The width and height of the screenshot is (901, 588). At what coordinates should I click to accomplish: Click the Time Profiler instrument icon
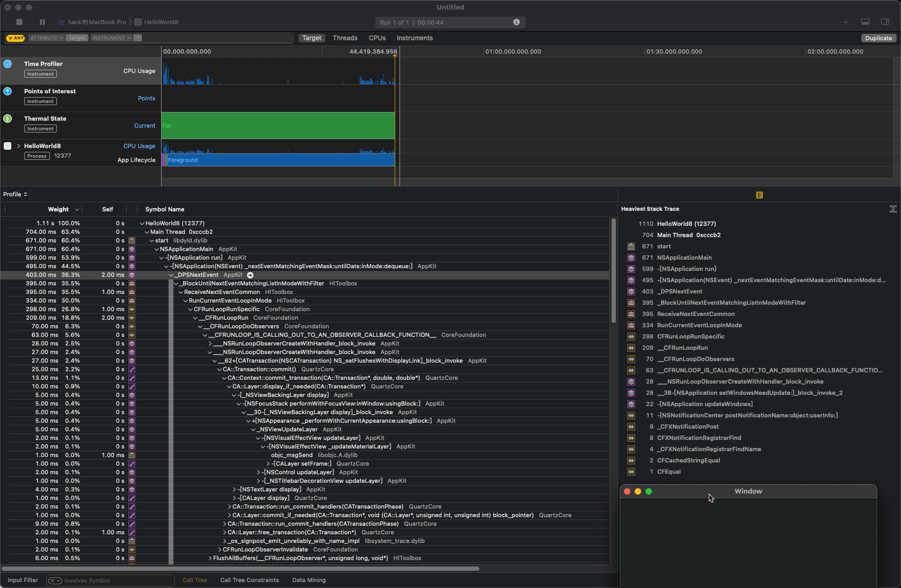pyautogui.click(x=8, y=64)
